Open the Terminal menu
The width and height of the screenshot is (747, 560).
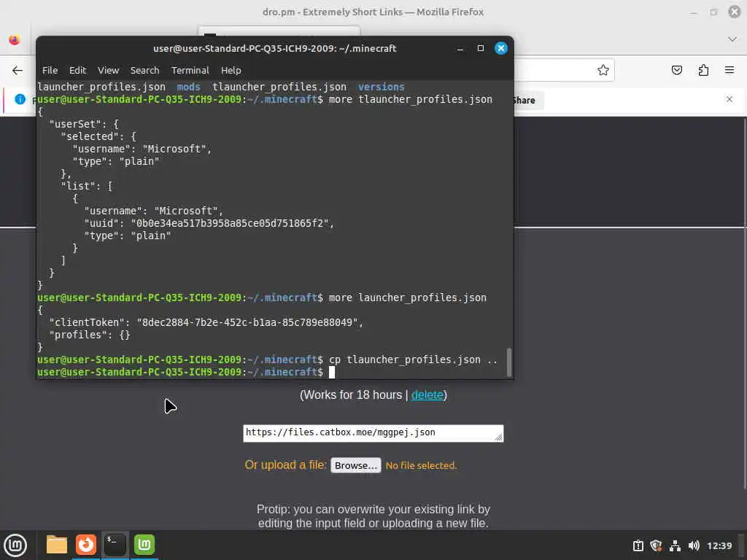(x=190, y=71)
